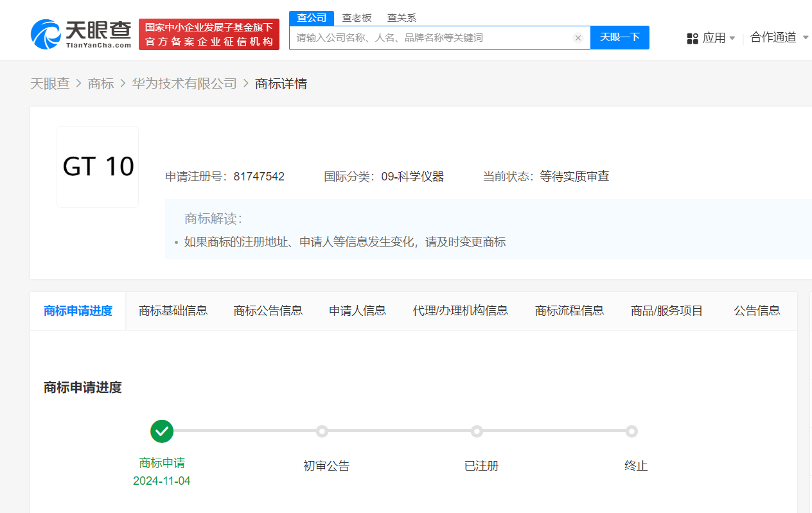
Task: Click the 终止 progress step circle
Action: pos(631,431)
